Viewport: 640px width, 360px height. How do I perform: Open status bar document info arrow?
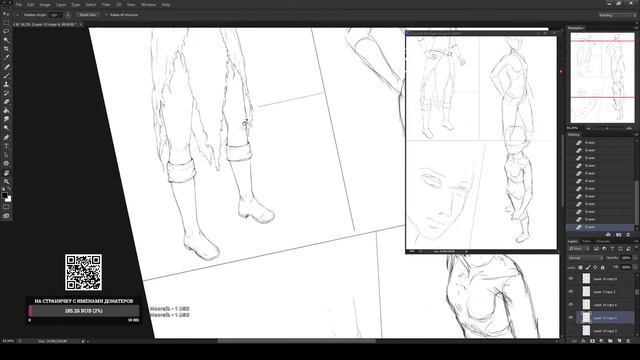(x=83, y=341)
